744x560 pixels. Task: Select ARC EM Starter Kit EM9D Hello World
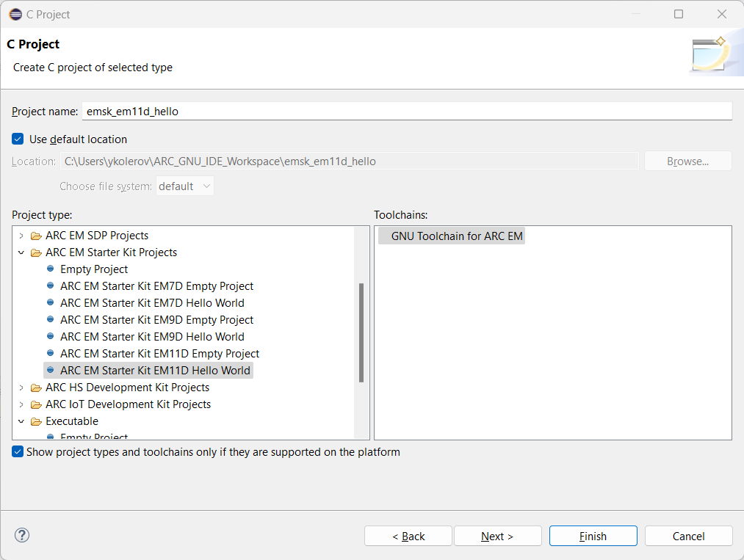[x=152, y=337]
